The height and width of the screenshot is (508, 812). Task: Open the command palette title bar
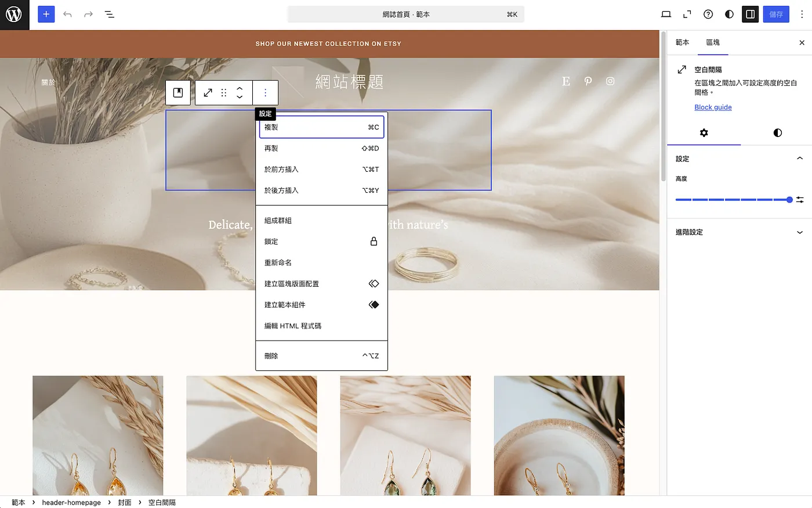point(406,15)
